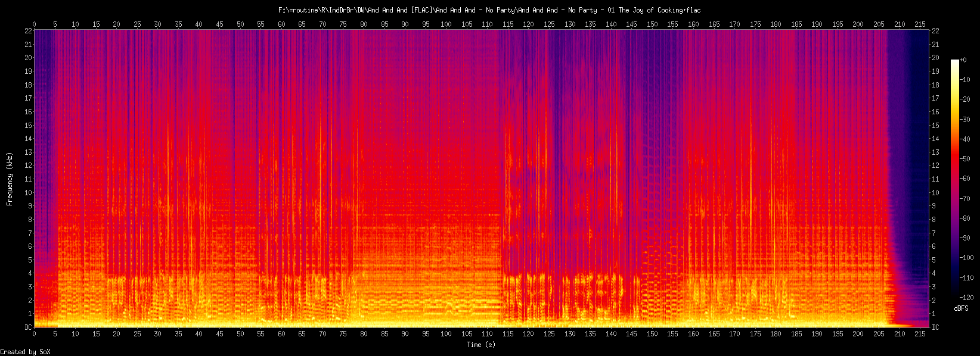Click the "-80" color scale value
980x356 pixels.
point(965,218)
